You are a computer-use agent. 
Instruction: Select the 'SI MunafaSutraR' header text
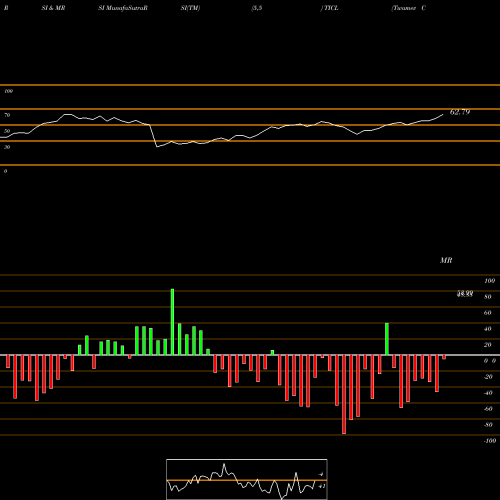point(123,8)
